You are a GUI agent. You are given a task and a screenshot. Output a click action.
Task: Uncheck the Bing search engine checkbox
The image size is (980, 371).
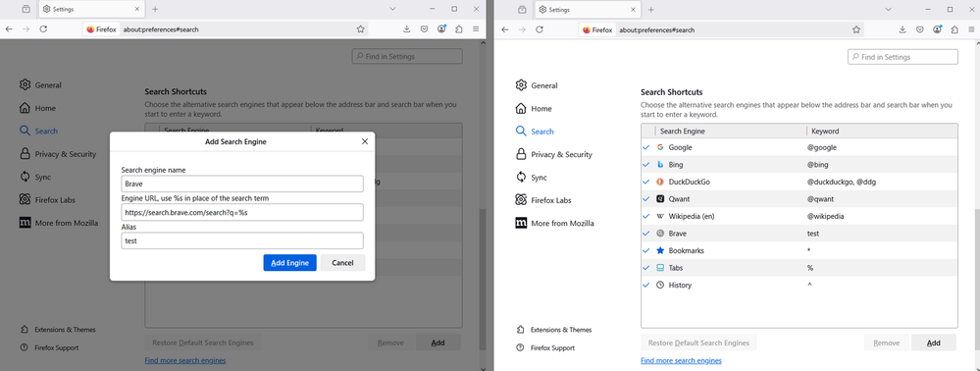(646, 165)
